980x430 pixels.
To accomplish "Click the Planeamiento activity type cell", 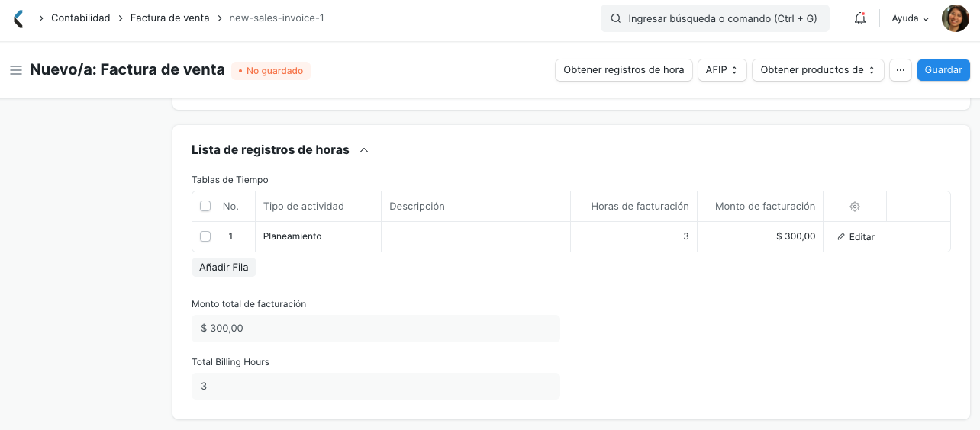I will click(318, 236).
